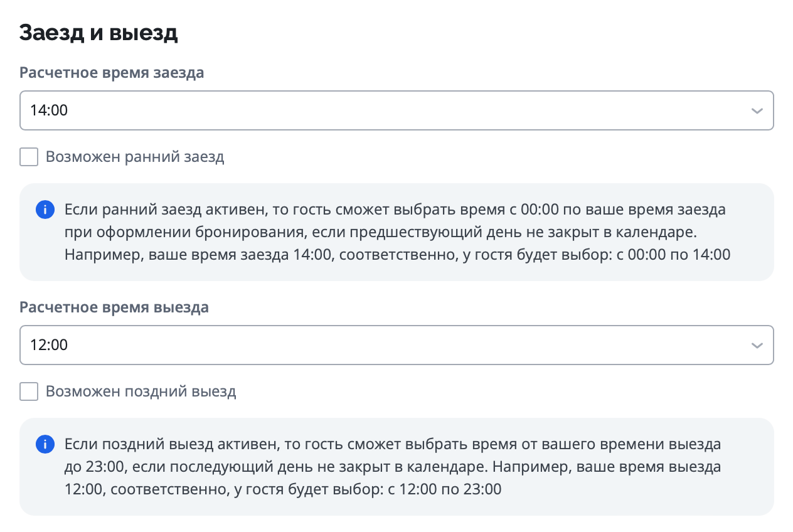Click the info icon in late check-out hint
The height and width of the screenshot is (532, 793).
(x=45, y=445)
